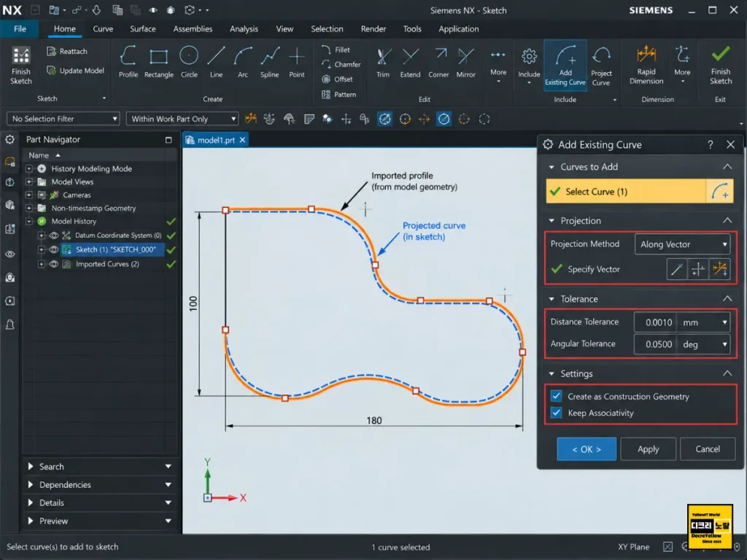Switch to the Surface ribbon tab

tap(143, 28)
